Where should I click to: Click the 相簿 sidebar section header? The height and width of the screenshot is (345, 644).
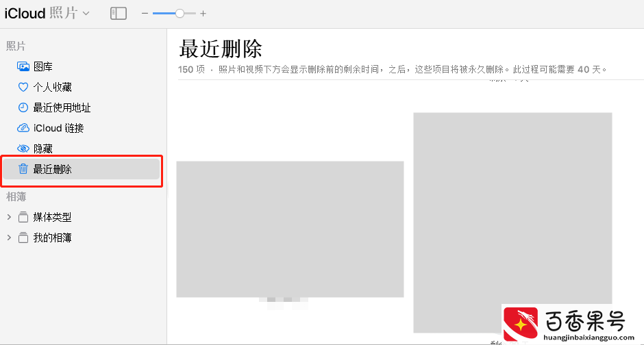(16, 197)
